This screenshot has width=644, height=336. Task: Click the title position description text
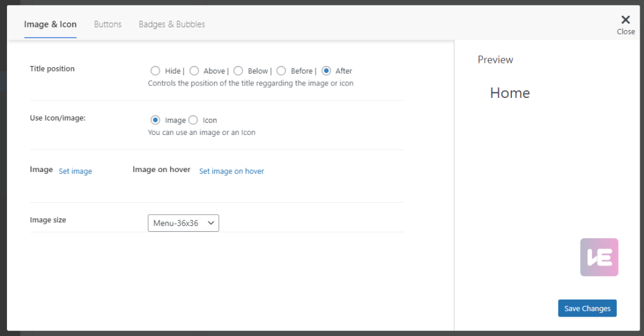tap(250, 84)
